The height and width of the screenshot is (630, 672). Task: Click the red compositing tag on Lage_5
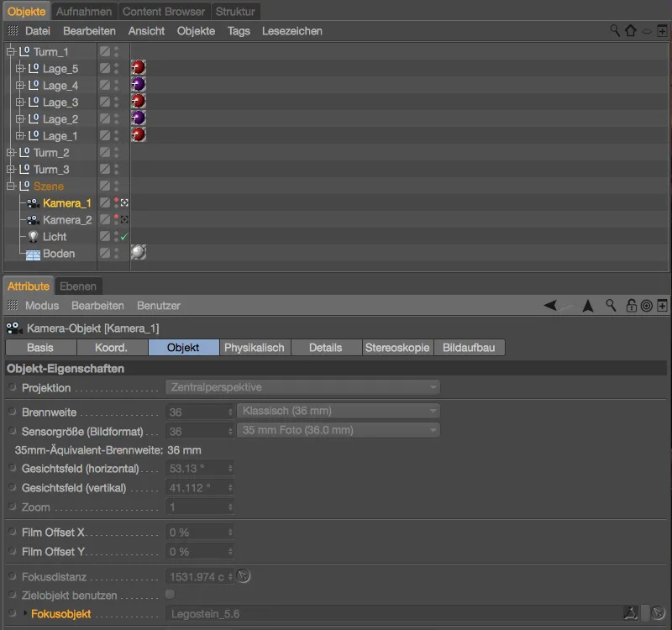[138, 68]
